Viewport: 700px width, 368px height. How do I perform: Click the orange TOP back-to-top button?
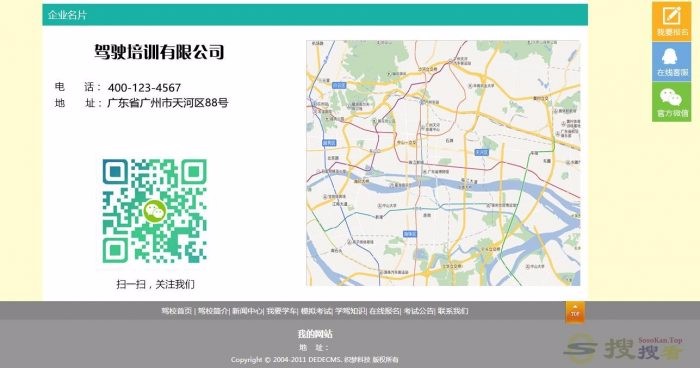[575, 312]
